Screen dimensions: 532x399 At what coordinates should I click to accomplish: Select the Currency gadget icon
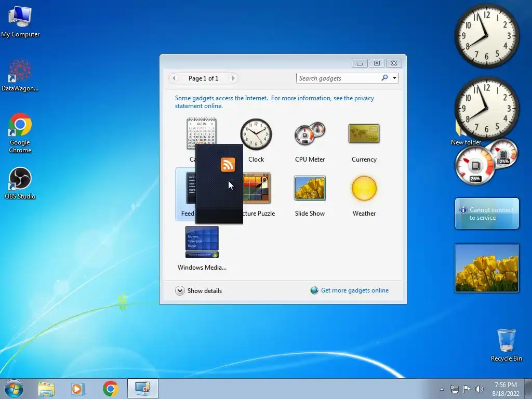(x=364, y=134)
